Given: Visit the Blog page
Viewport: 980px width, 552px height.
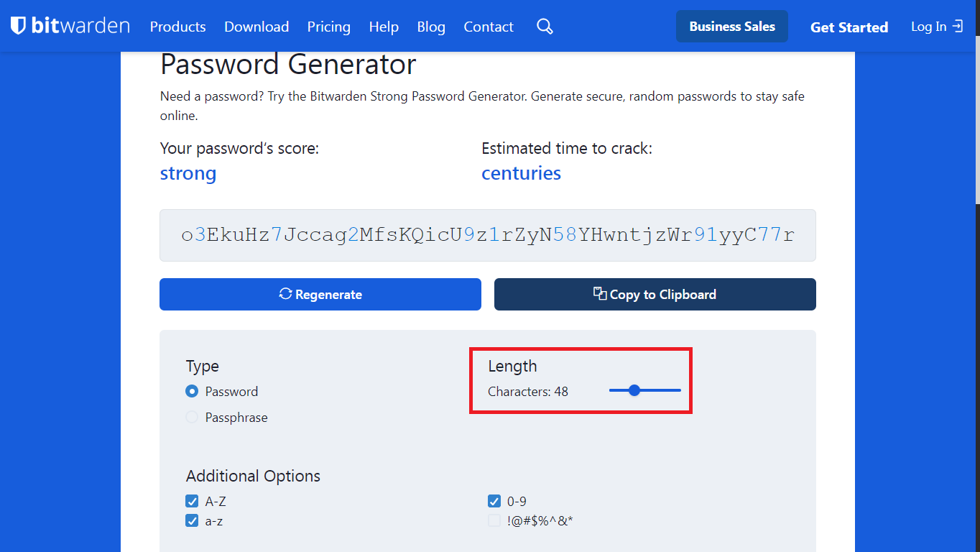Looking at the screenshot, I should coord(431,27).
